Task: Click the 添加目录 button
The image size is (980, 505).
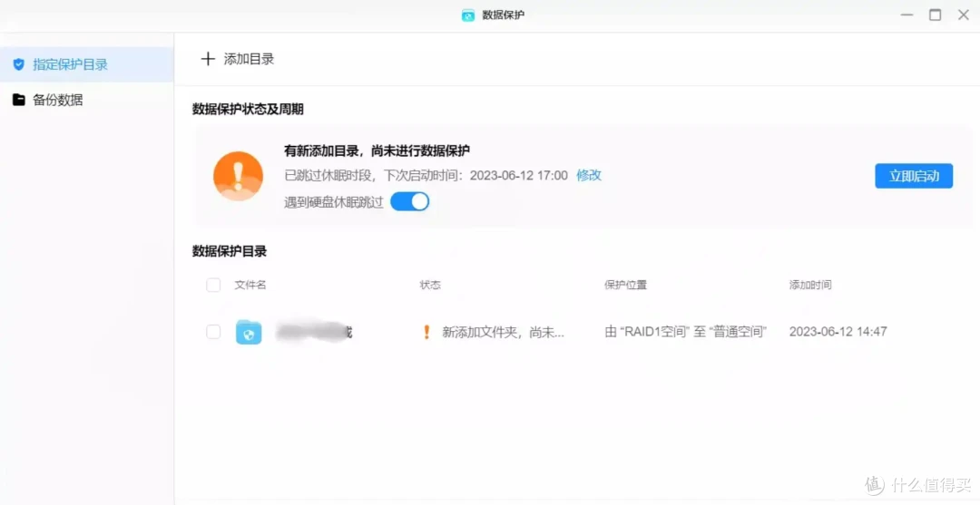Action: tap(238, 59)
